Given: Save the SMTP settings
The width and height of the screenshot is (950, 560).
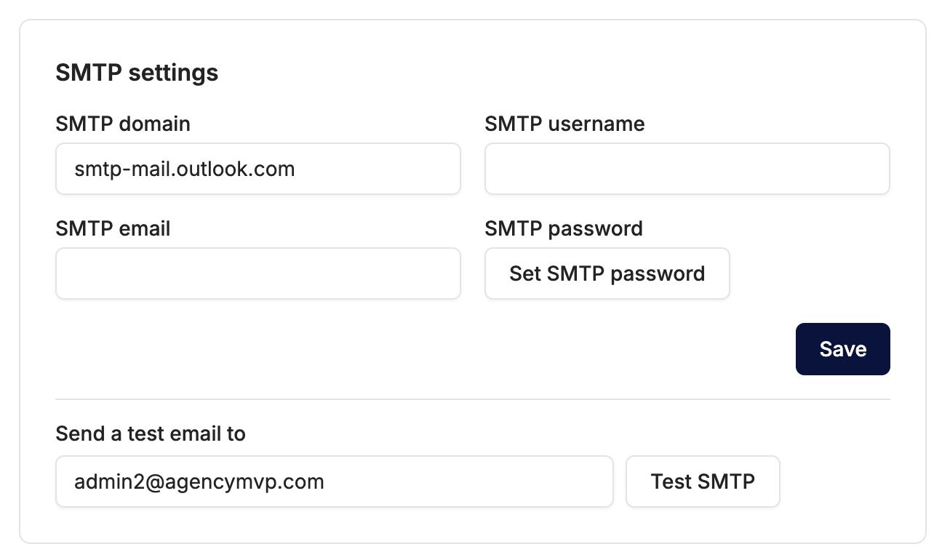Looking at the screenshot, I should click(x=843, y=349).
